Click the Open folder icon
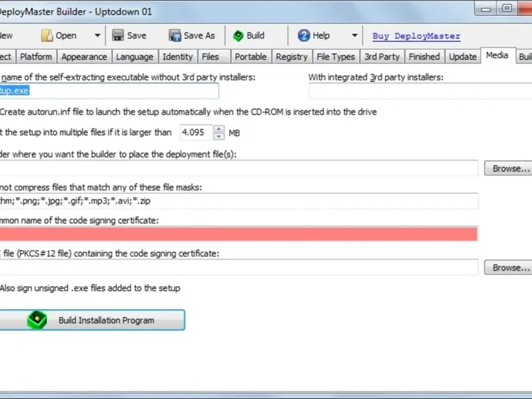 [x=47, y=35]
